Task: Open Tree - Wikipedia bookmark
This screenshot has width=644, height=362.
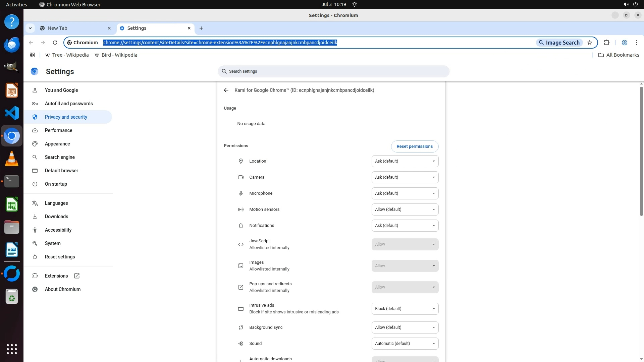Action: pos(67,55)
